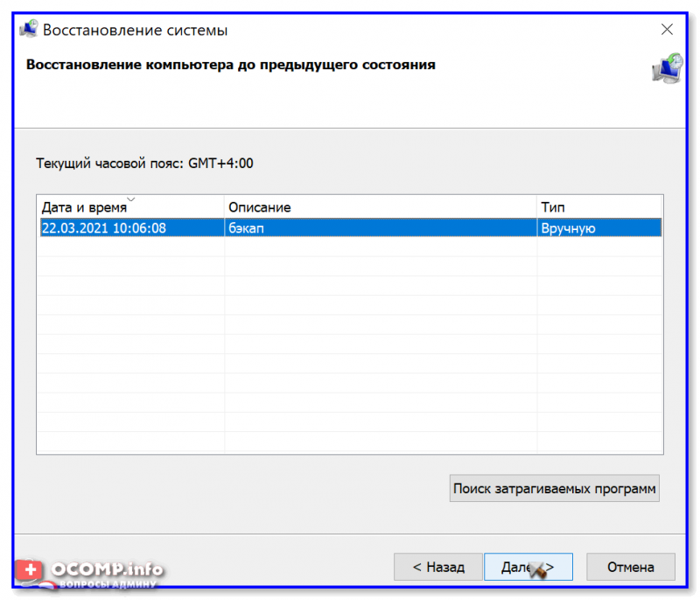Close the System Restore dialog
This screenshot has width=700, height=600.
click(667, 30)
